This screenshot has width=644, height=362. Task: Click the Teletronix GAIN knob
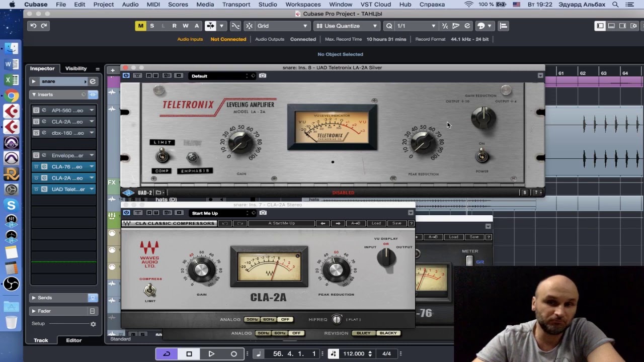coord(241,143)
